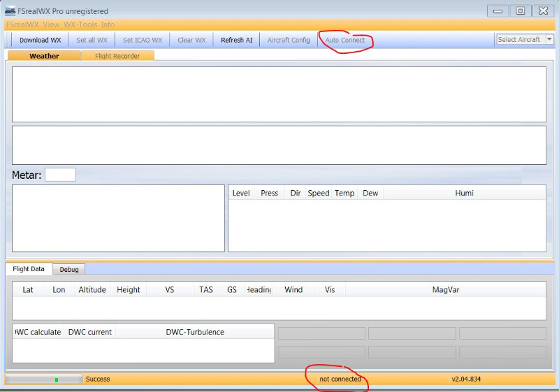Sort by Speed column header
Image resolution: width=559 pixels, height=392 pixels.
coord(319,193)
